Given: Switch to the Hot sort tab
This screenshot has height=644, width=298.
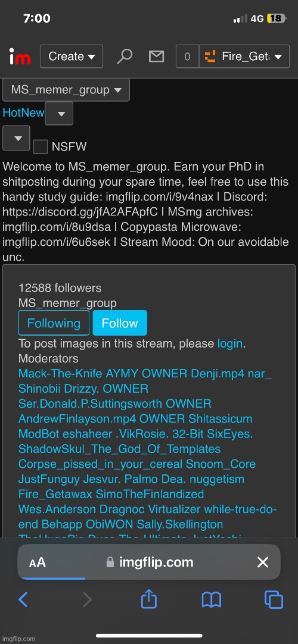Looking at the screenshot, I should [x=11, y=113].
